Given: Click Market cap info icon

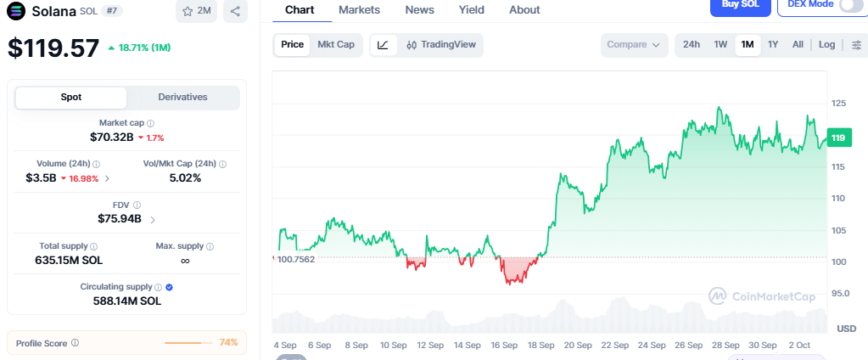Looking at the screenshot, I should pyautogui.click(x=150, y=123).
